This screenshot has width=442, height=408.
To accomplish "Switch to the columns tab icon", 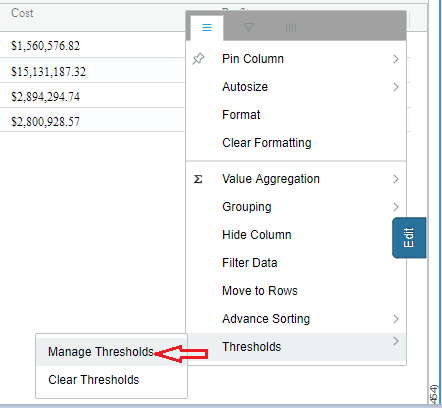I will 291,28.
